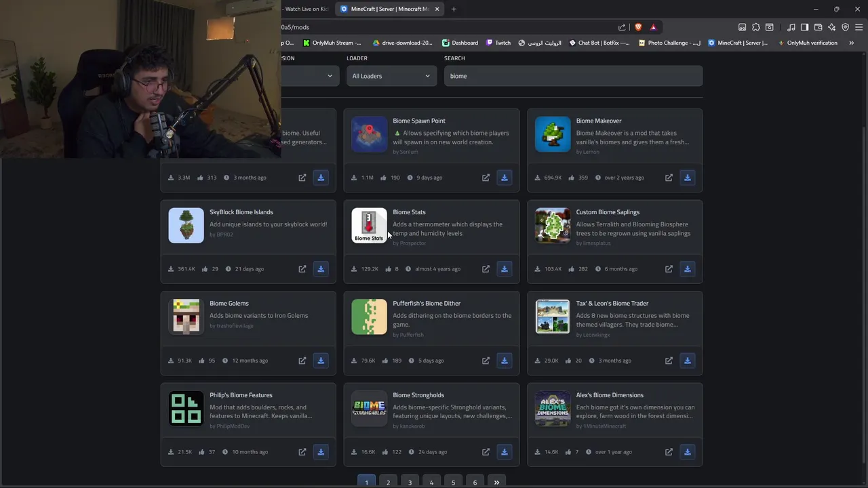Download Philip's Biome Features mod
The image size is (868, 488).
(x=321, y=452)
